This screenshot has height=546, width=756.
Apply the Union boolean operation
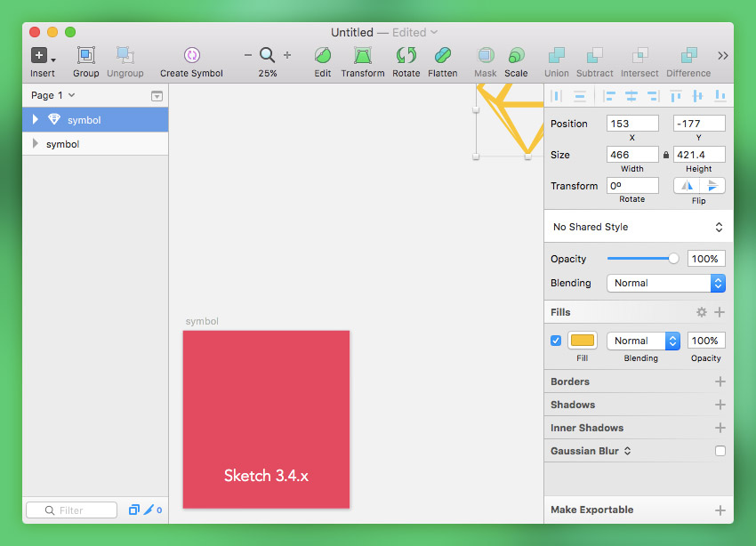pos(556,56)
